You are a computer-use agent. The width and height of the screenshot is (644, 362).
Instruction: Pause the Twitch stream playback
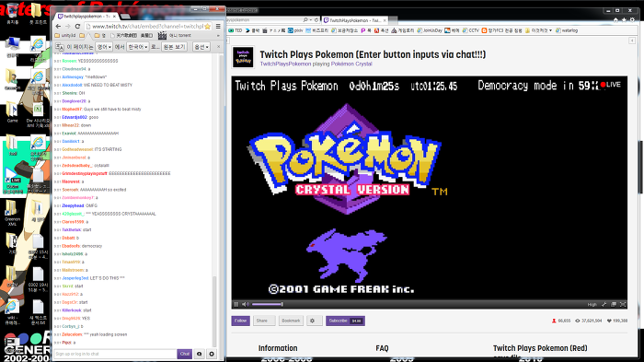236,304
